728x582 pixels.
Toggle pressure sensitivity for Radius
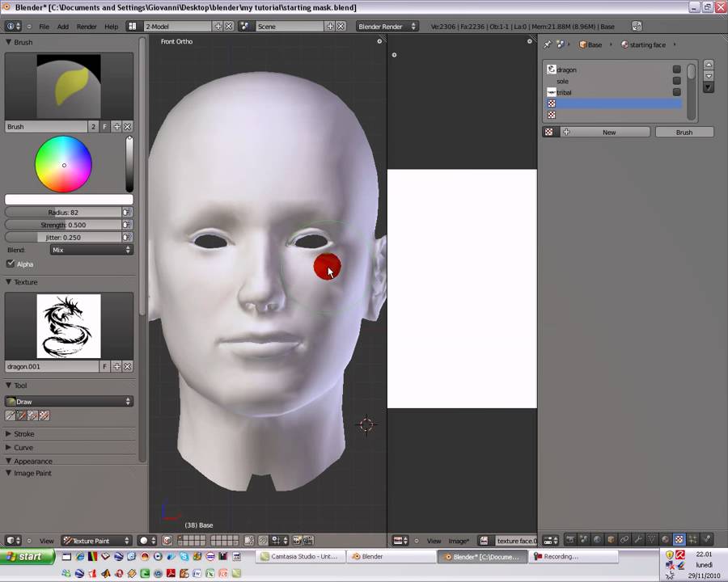(127, 212)
